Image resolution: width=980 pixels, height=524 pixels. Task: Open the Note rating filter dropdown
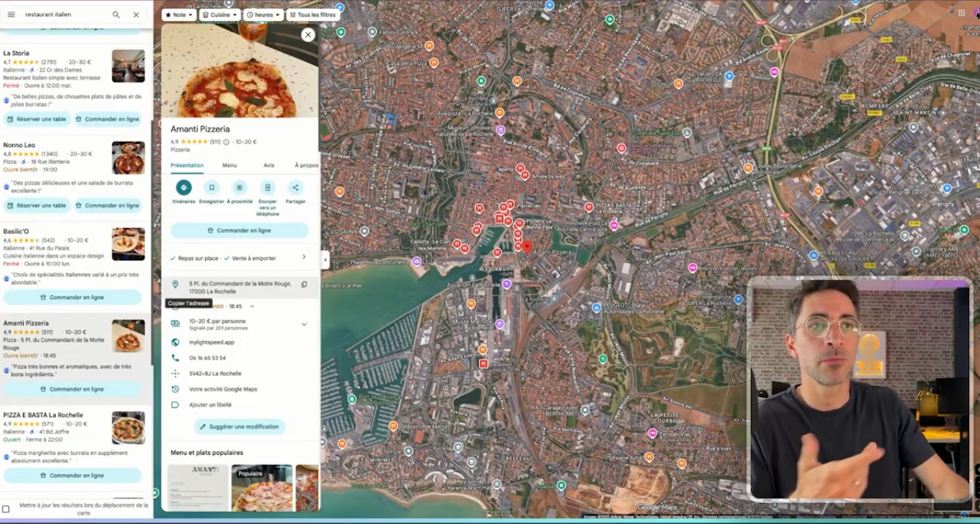[x=179, y=14]
